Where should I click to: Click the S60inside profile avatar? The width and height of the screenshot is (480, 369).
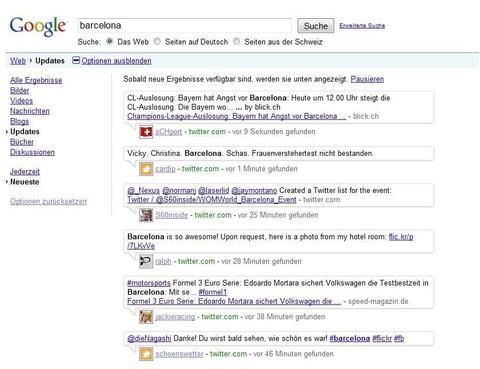click(x=146, y=215)
